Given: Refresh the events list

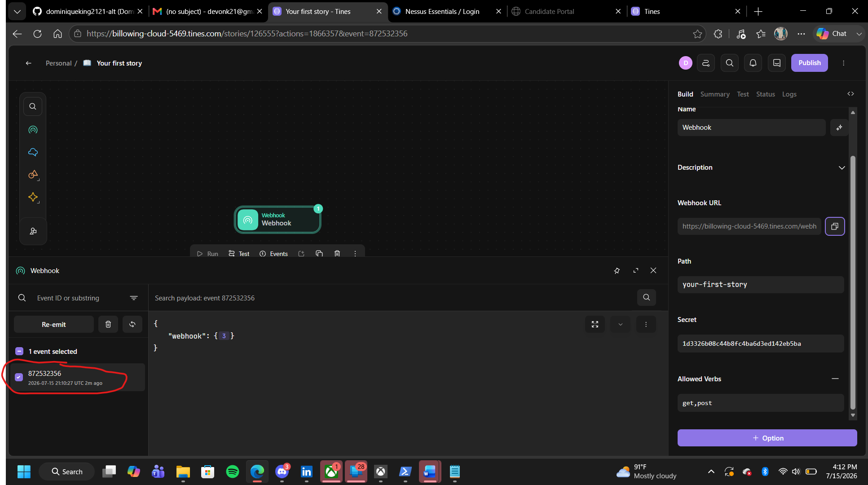Looking at the screenshot, I should click(x=132, y=324).
